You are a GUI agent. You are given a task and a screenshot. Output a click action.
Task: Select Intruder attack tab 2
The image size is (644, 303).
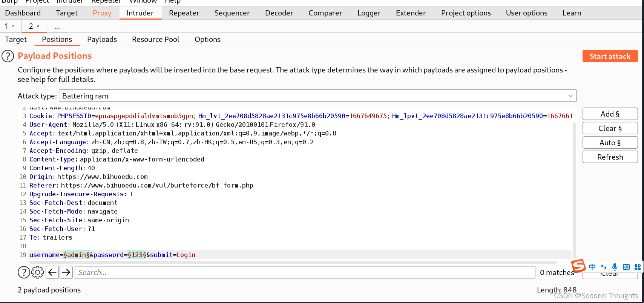(x=31, y=26)
